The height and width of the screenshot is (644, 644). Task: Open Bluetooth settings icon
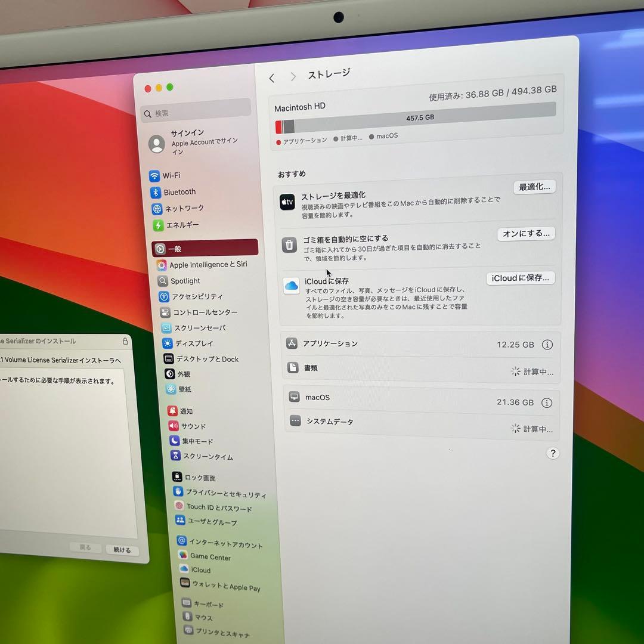[156, 193]
